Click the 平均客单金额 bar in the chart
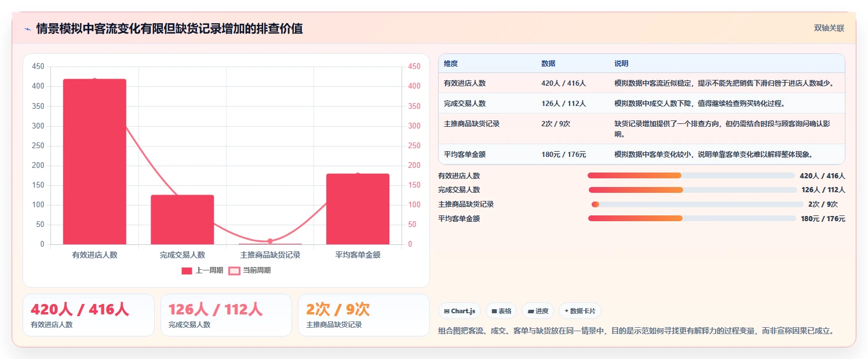This screenshot has width=868, height=359. (358, 209)
